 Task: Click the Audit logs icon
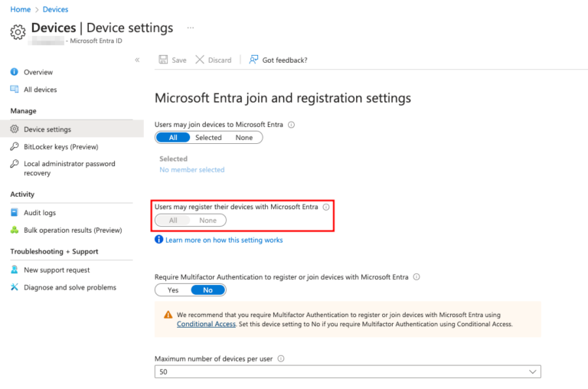[x=14, y=213]
